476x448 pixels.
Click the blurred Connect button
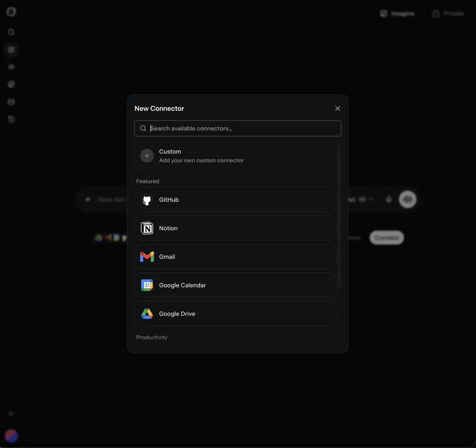(x=387, y=237)
